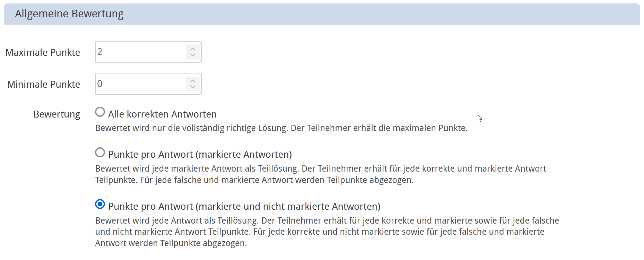Click the Minimale Punkte field label
This screenshot has height=260, width=644.
point(44,84)
